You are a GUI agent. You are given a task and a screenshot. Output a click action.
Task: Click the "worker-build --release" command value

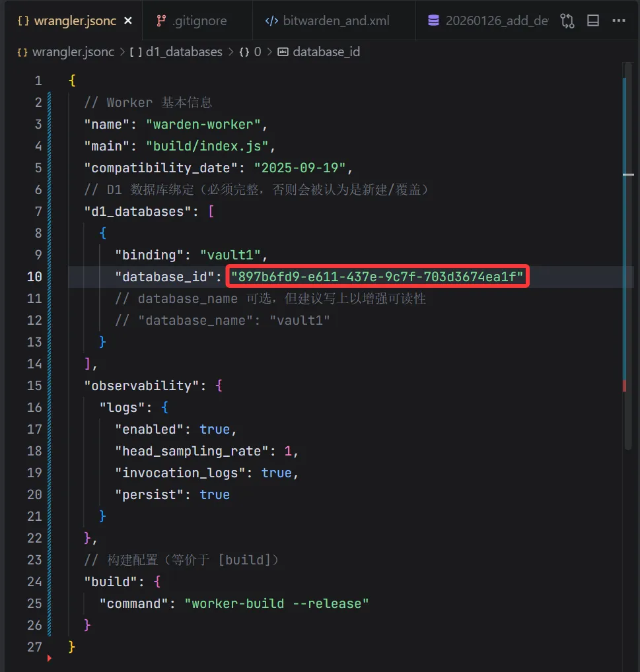(276, 603)
